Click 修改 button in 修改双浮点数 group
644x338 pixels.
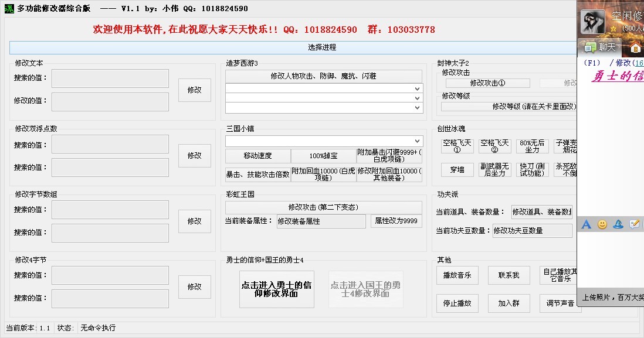[x=195, y=155]
